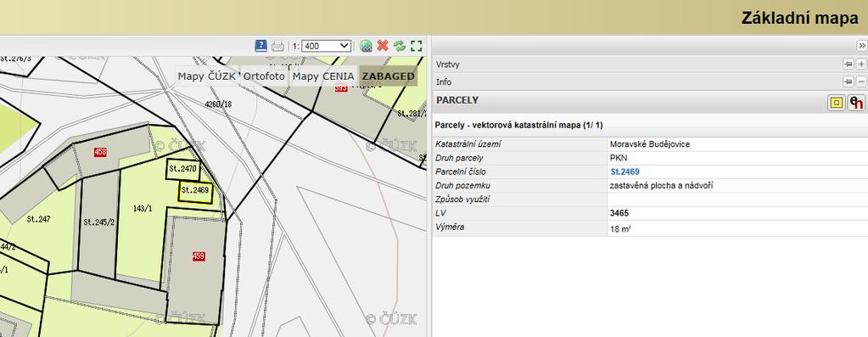Select the ZABAGED base layer
This screenshot has height=337, width=868.
(x=388, y=76)
